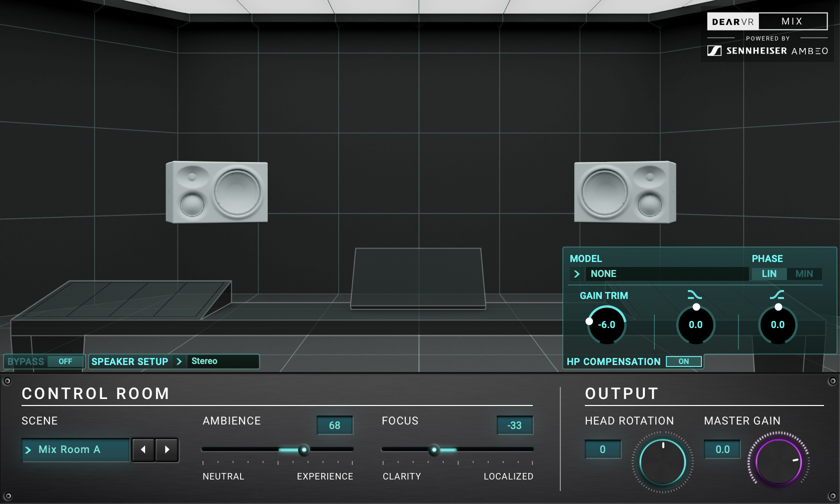
Task: Toggle the Bypass OFF switch
Action: click(x=65, y=361)
